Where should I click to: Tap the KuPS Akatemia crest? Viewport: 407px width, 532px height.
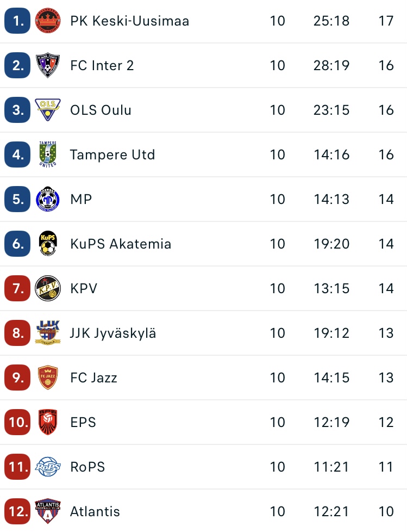coord(48,244)
